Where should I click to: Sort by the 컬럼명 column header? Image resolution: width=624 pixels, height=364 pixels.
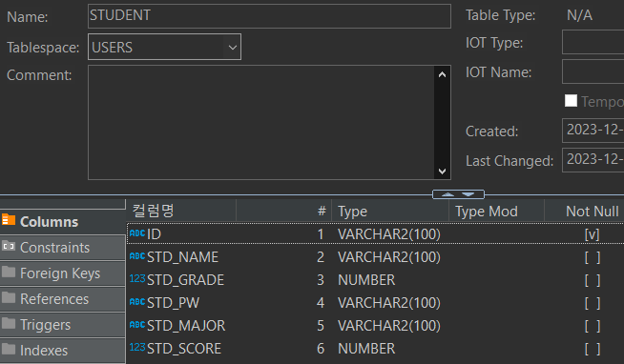181,211
